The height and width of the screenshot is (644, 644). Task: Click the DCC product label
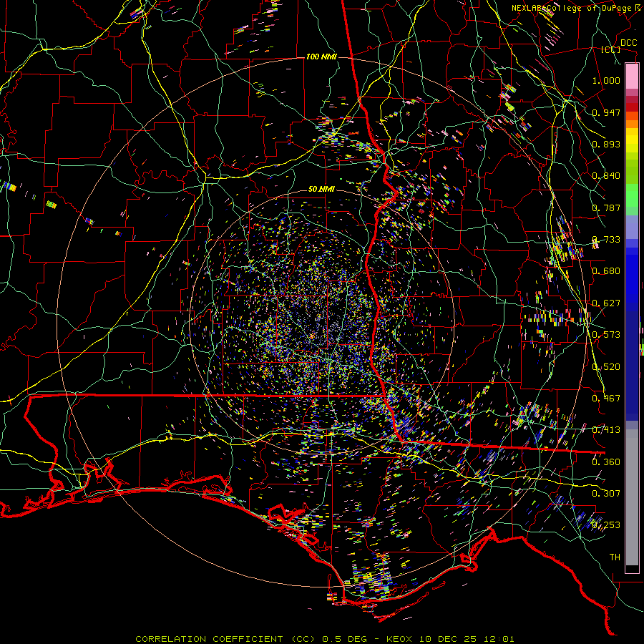(x=628, y=43)
